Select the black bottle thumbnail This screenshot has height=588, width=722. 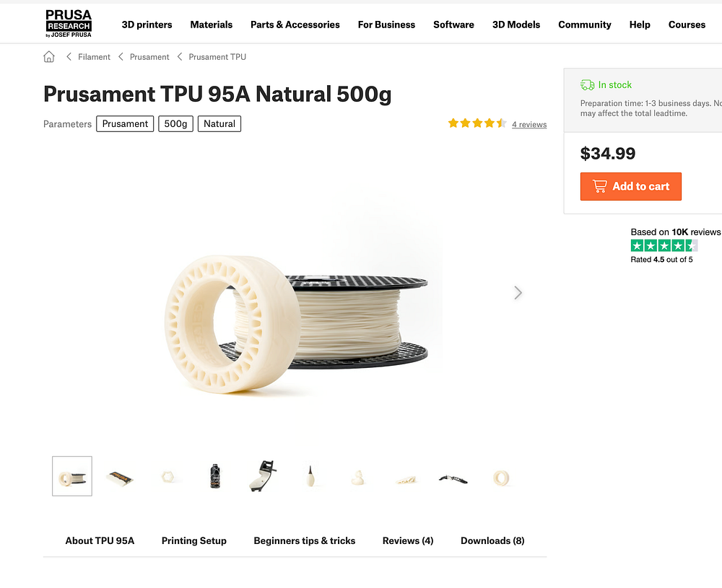click(215, 476)
